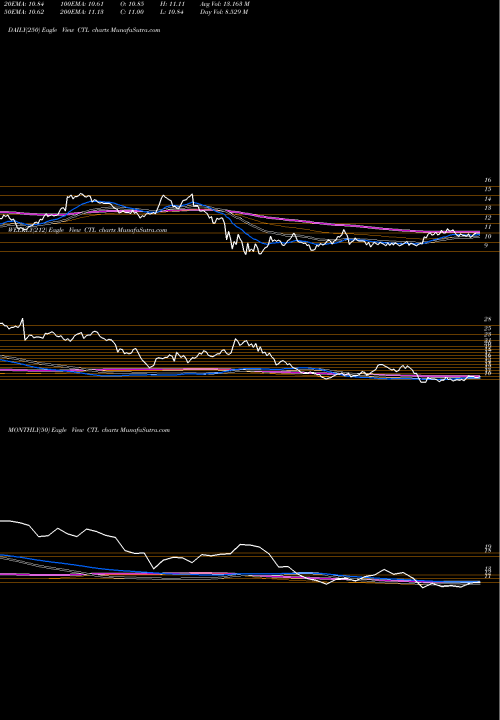The image size is (500, 720).
Task: Click the WEEKLY(212) Eagle View chart title
Action: pyautogui.click(x=87, y=230)
